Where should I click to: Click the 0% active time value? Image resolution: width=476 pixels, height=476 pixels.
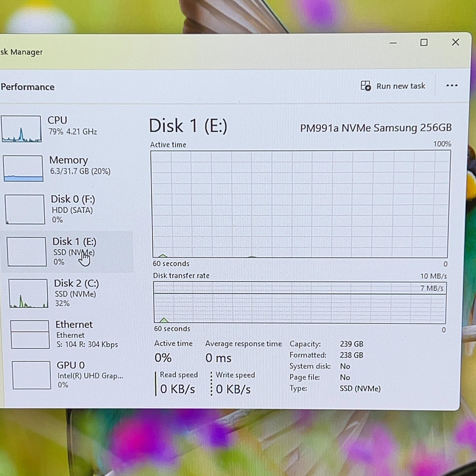[163, 358]
